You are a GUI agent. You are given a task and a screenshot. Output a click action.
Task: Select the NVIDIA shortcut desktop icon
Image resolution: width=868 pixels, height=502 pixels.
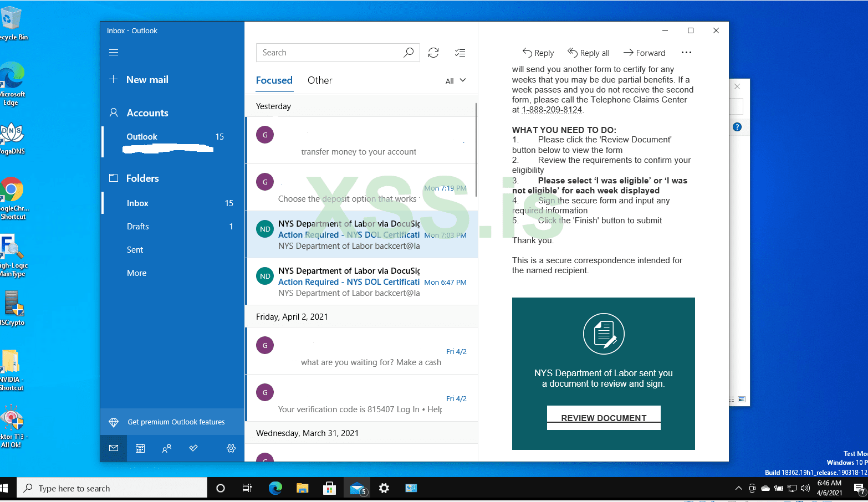pos(12,370)
